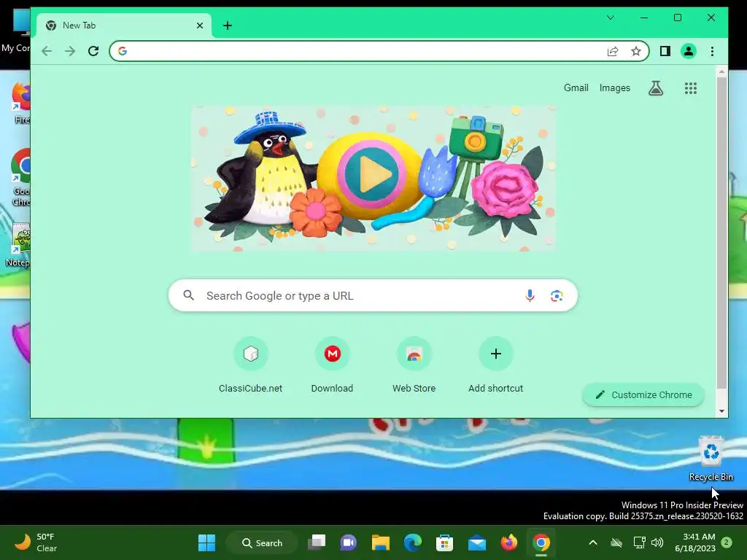
Task: Open the Gmail link
Action: (x=576, y=88)
